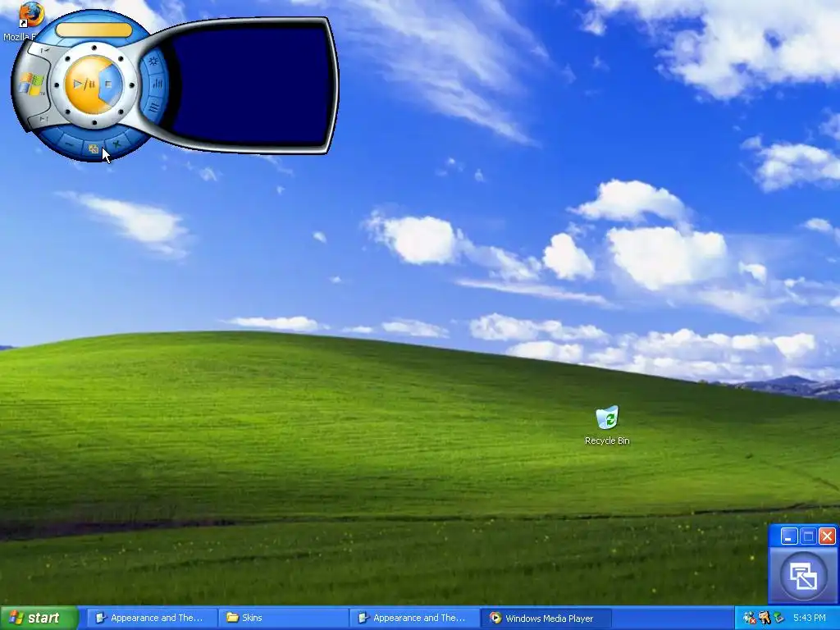Switch to second Appearance and Themes taskbar item
840x630 pixels.
[413, 619]
